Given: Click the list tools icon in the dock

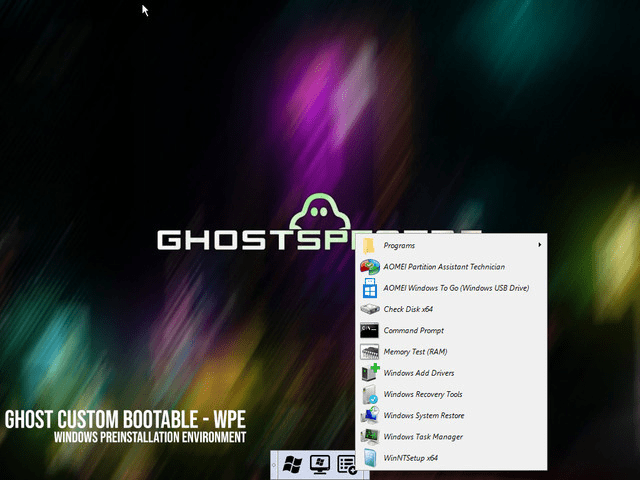Looking at the screenshot, I should (346, 465).
